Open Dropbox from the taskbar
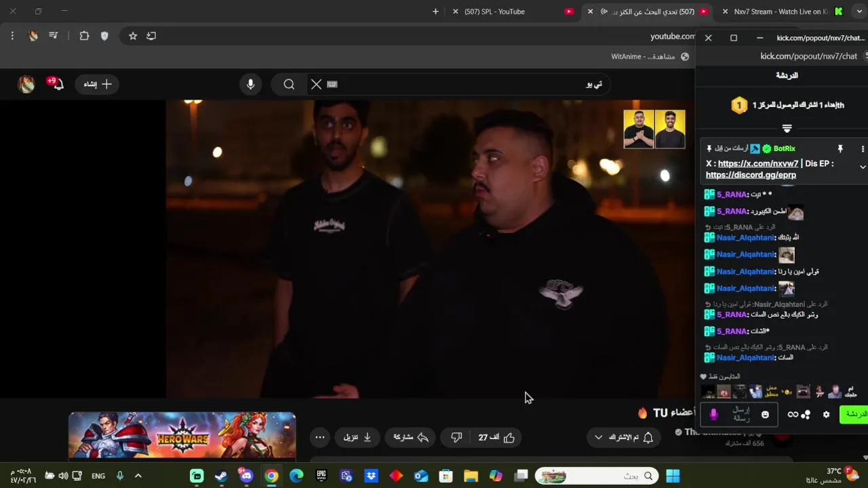Viewport: 868px width, 488px height. pos(371,476)
